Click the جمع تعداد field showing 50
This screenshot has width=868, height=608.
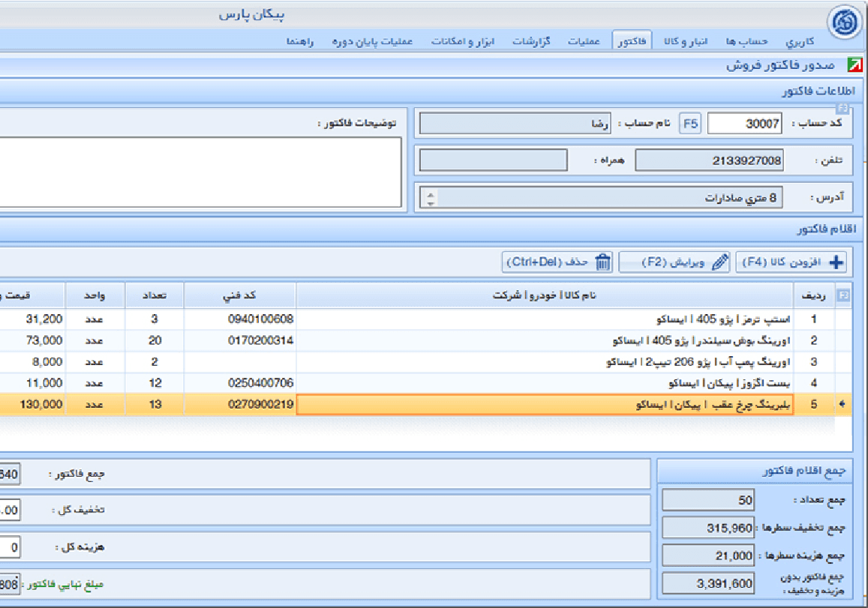(x=708, y=500)
